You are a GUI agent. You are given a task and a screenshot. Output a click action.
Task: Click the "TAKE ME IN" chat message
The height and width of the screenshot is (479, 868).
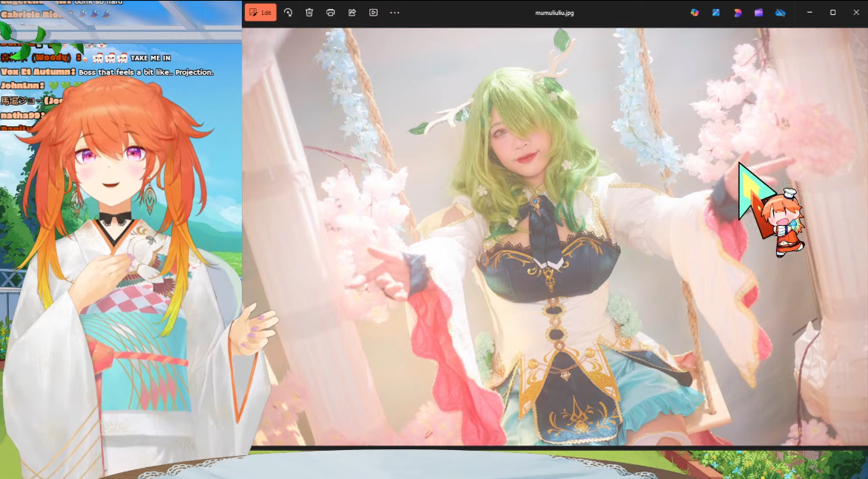coord(151,58)
